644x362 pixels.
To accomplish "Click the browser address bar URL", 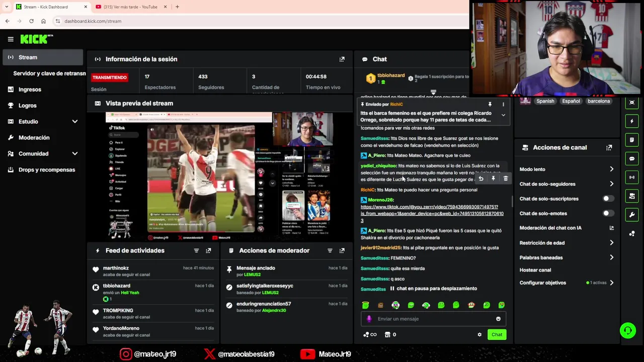I will 93,21.
